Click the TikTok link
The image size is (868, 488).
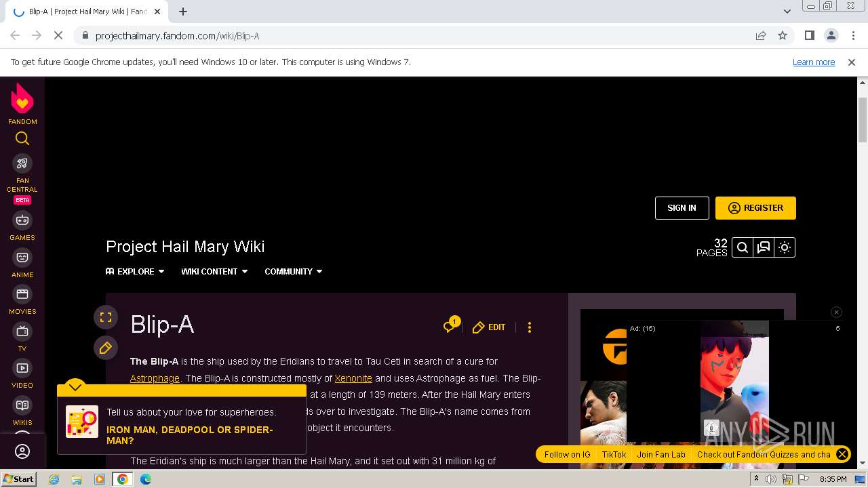click(x=614, y=454)
